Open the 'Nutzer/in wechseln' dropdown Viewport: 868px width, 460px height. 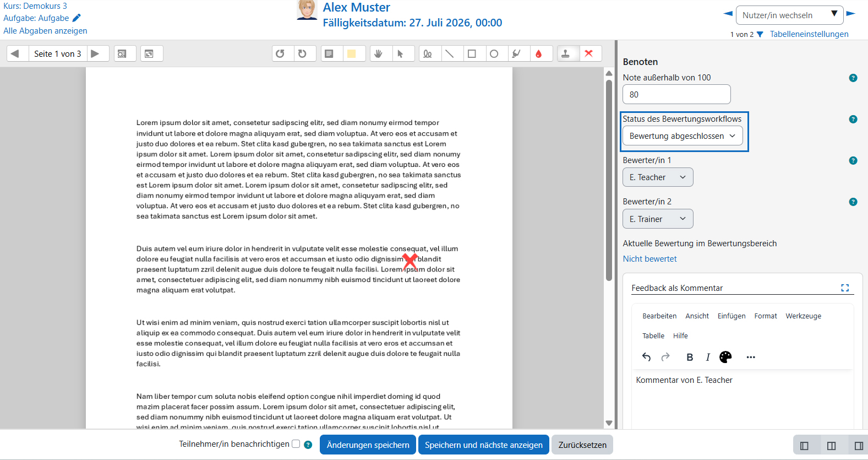tap(789, 15)
